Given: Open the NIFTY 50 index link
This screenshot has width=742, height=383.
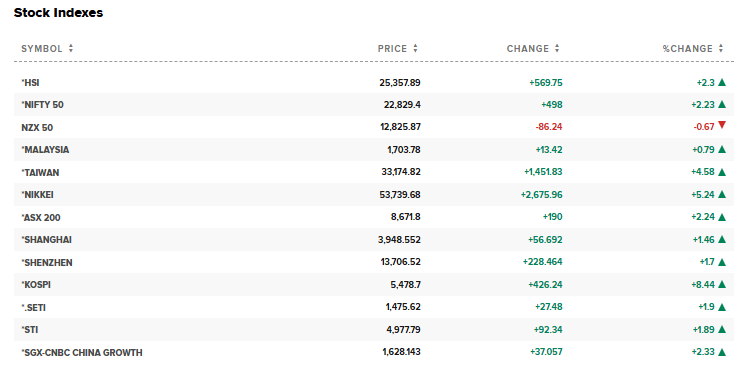Looking at the screenshot, I should pyautogui.click(x=42, y=105).
